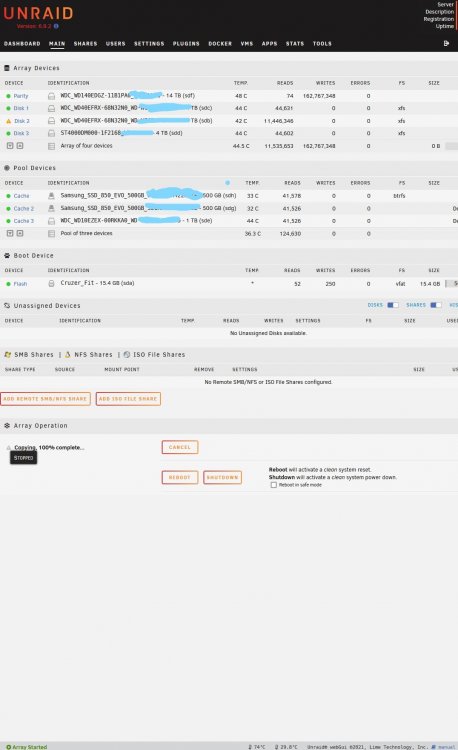Click the REBOOT button
This screenshot has height=750, width=458.
click(x=180, y=477)
